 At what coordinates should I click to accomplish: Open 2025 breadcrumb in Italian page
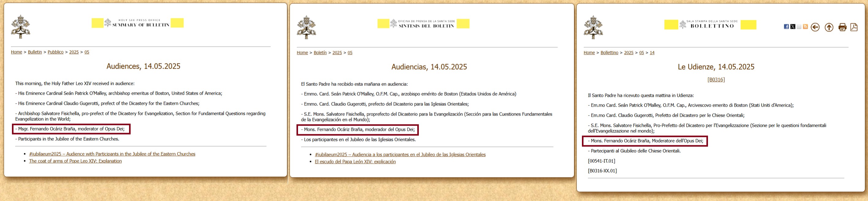tap(629, 52)
